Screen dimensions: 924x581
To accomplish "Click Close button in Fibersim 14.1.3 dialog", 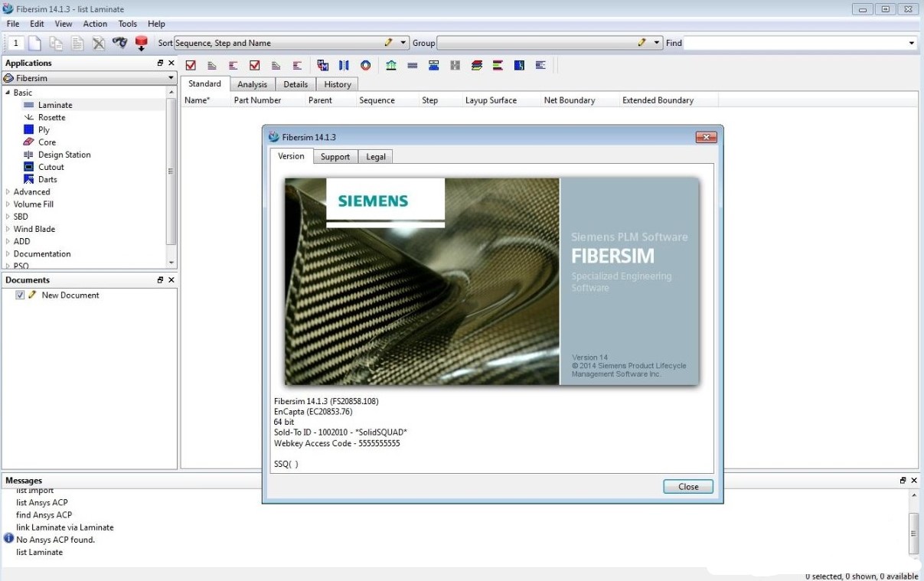I will click(x=688, y=486).
